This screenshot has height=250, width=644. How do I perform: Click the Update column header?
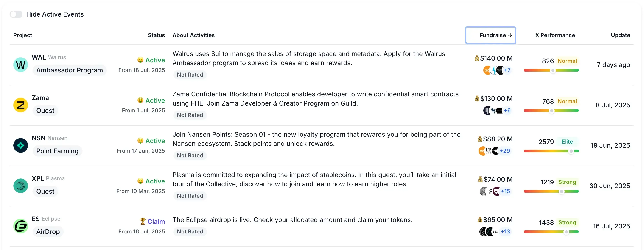621,35
